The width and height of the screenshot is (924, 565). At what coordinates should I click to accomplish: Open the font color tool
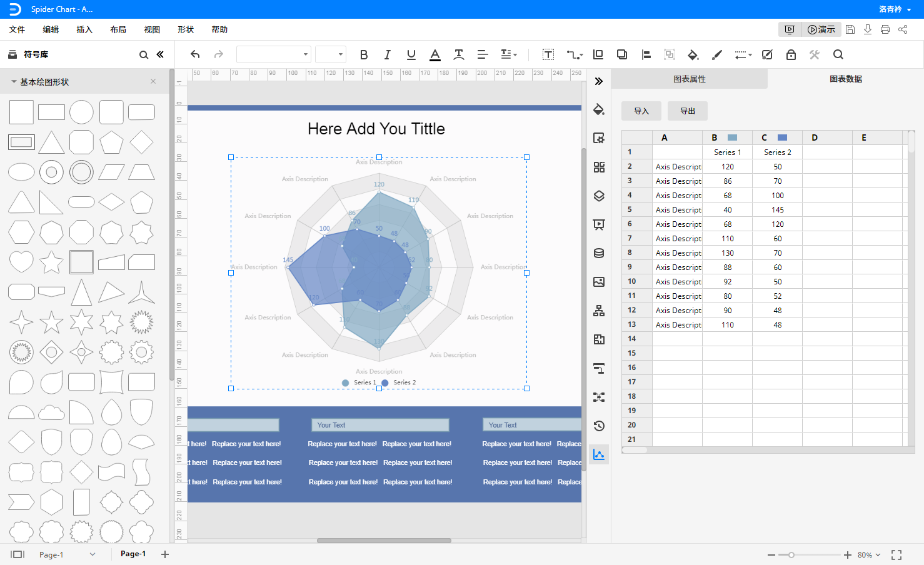[435, 54]
